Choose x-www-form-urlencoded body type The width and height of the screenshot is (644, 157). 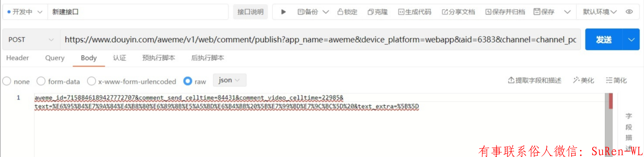131,81
